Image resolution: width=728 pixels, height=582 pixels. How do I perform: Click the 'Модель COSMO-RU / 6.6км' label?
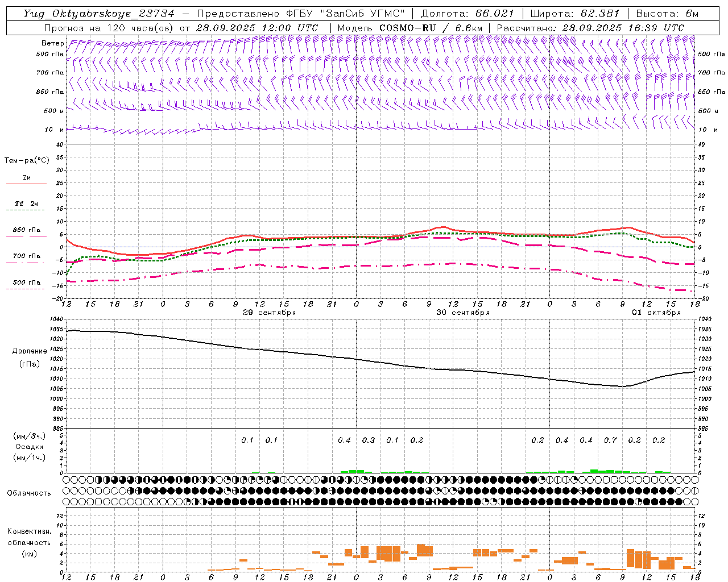coord(410,28)
